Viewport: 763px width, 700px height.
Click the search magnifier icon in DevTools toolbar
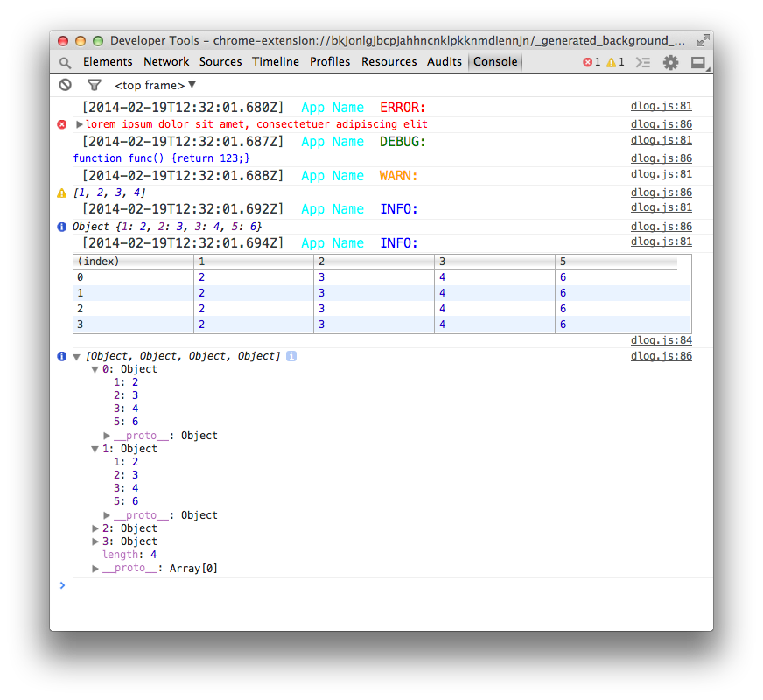[x=65, y=63]
